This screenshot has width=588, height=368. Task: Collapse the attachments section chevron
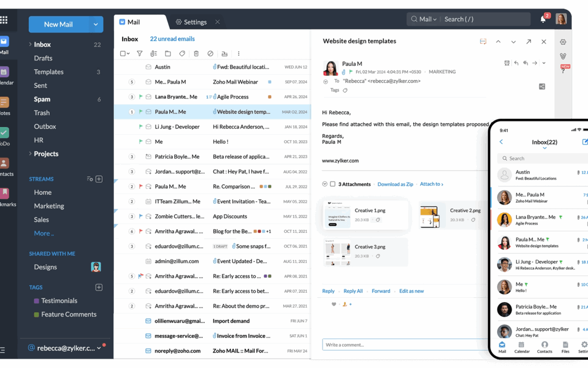tap(324, 184)
